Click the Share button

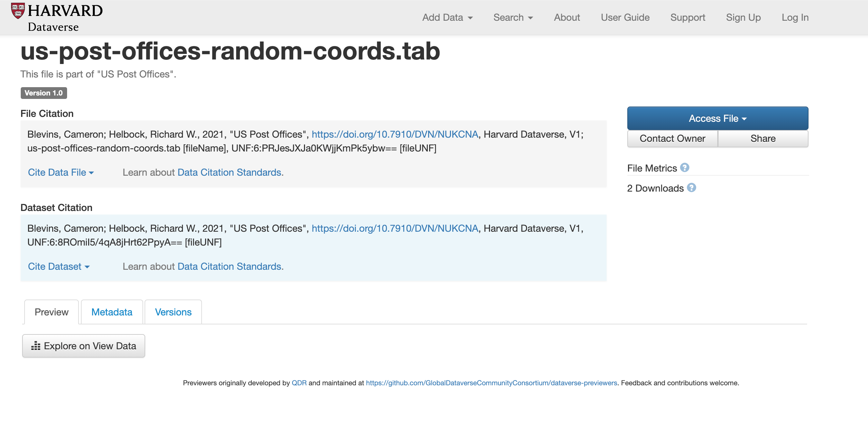click(x=763, y=138)
